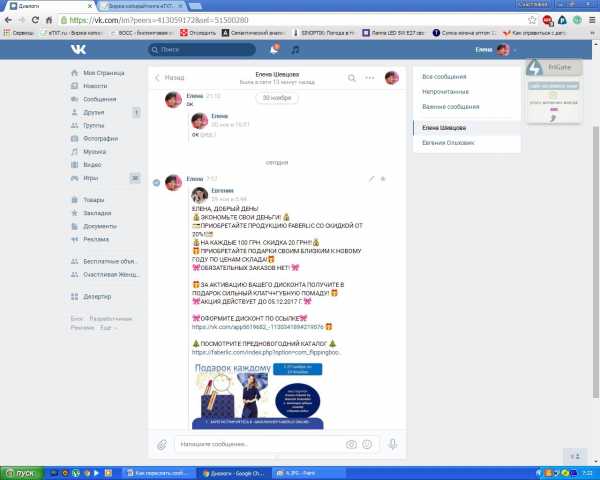The width and height of the screenshot is (600, 480).
Task: Click the header search field
Action: coord(202,49)
